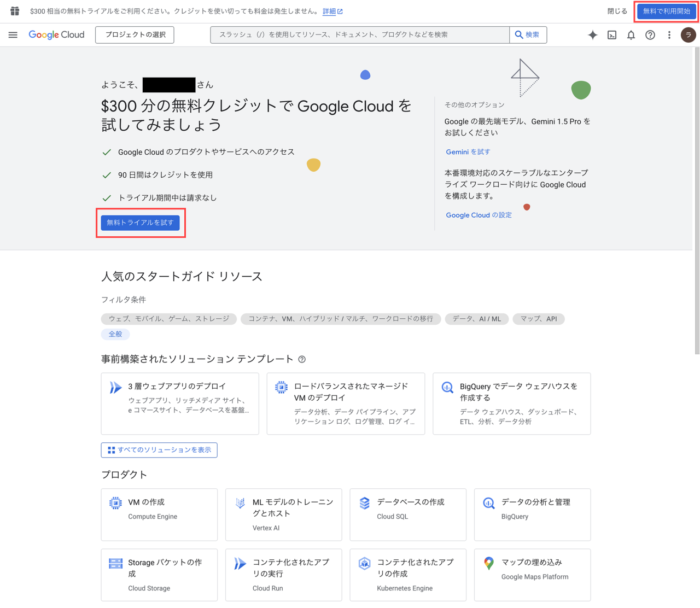
Task: Focus the resource search field
Action: (360, 35)
